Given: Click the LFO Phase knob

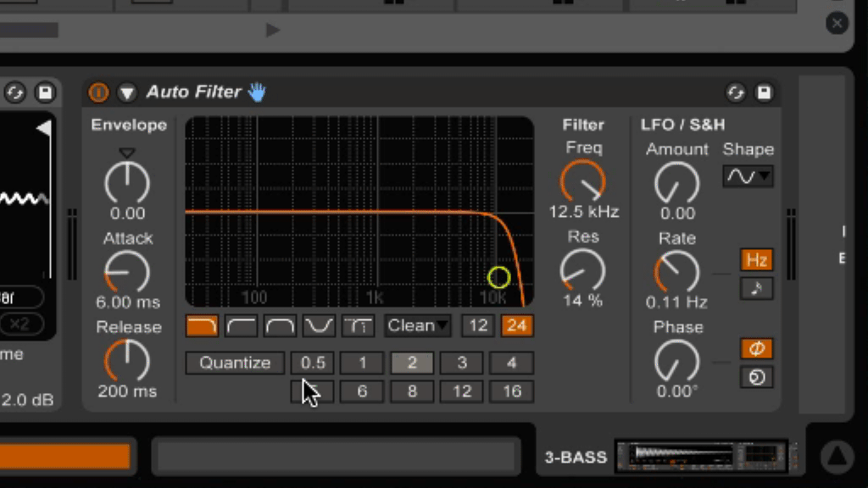Looking at the screenshot, I should click(x=677, y=361).
